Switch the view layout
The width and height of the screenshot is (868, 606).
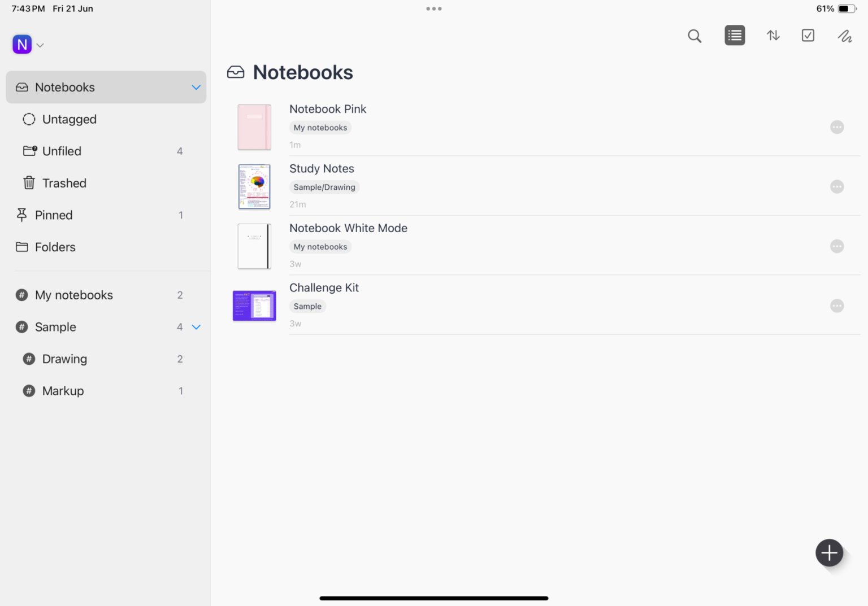734,35
